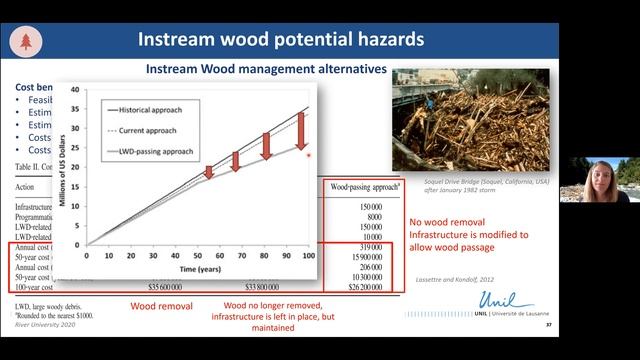Click the 'Lassettre and Kondolf, 2012' citation
This screenshot has width=640, height=360.
point(455,280)
